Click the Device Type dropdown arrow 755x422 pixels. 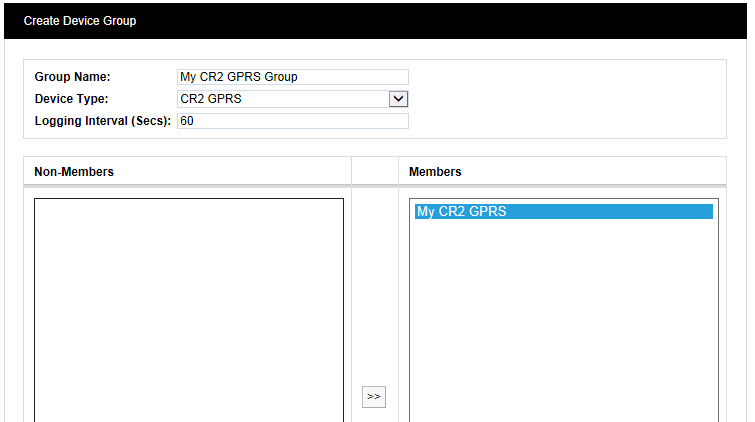[398, 99]
